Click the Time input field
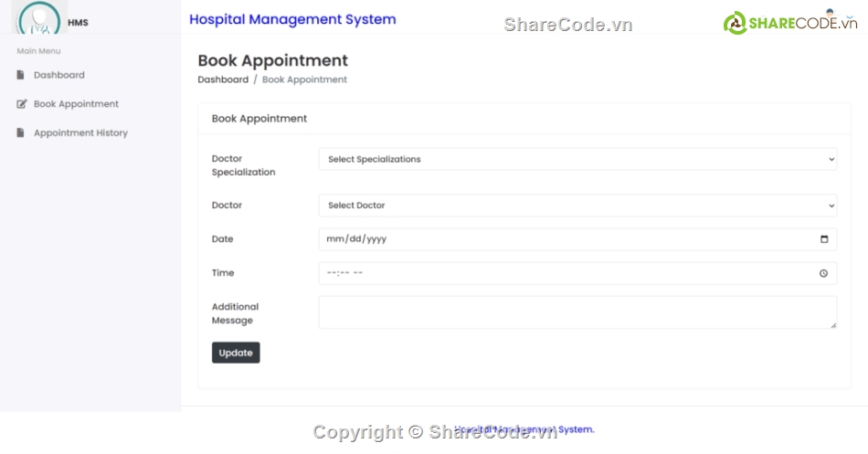Screen dimensions: 868x454 [x=577, y=273]
